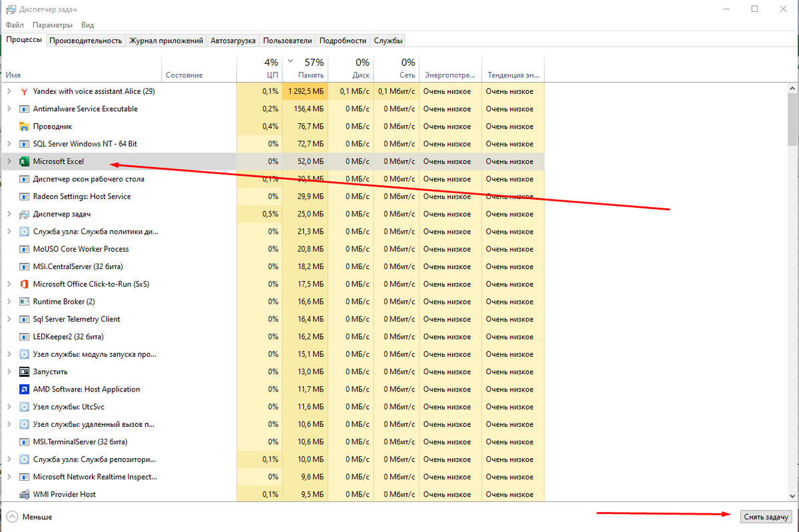Select the Проводник process name
Image resolution: width=799 pixels, height=532 pixels.
pyautogui.click(x=53, y=127)
